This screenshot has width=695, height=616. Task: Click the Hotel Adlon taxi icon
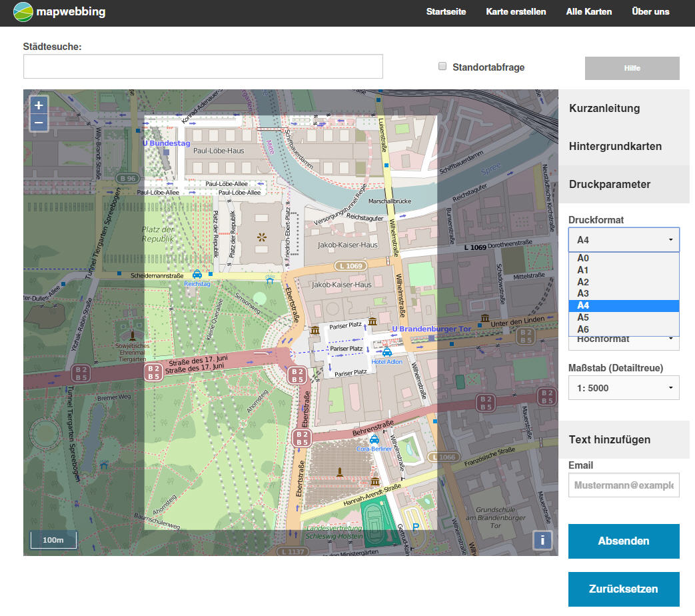point(386,352)
